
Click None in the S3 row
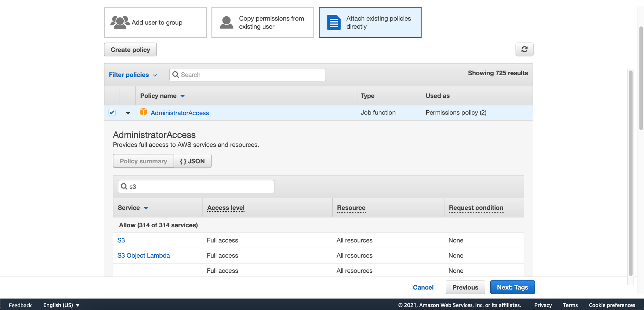pyautogui.click(x=456, y=240)
